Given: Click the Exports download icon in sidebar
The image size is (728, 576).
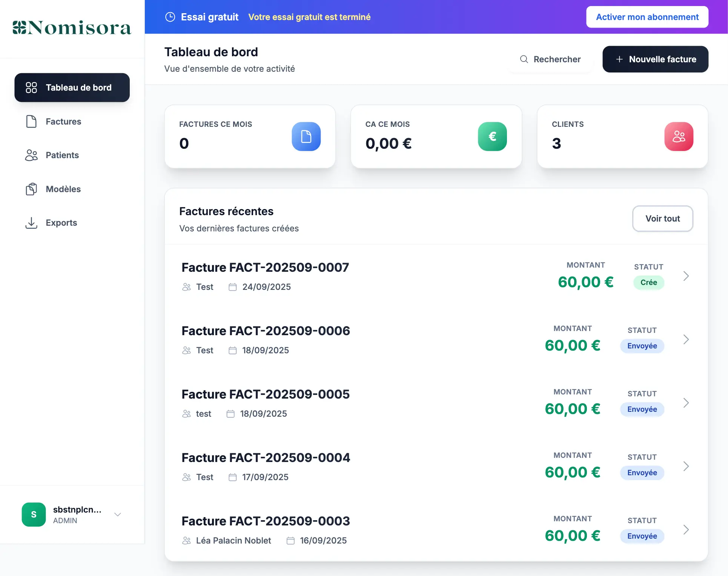Looking at the screenshot, I should point(31,223).
